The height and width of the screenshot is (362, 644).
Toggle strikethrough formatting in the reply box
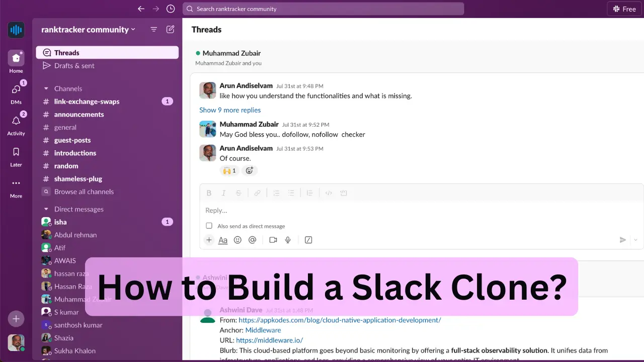click(238, 193)
